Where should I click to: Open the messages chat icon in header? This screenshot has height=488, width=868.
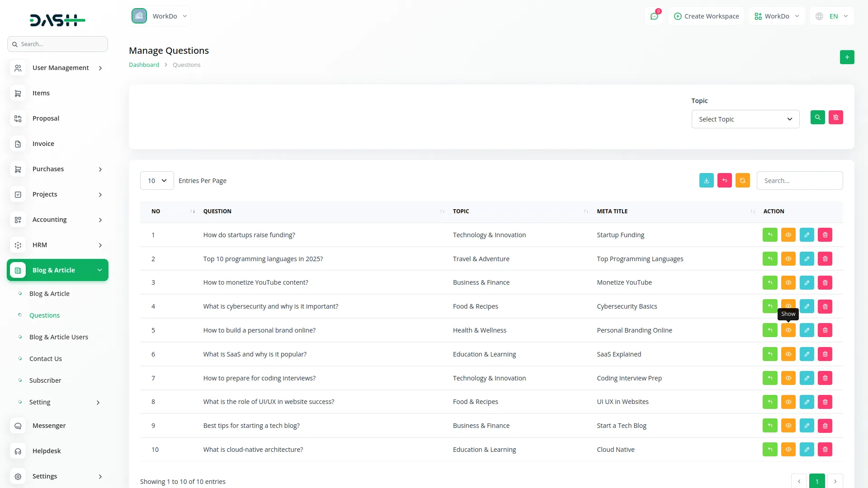(x=654, y=16)
